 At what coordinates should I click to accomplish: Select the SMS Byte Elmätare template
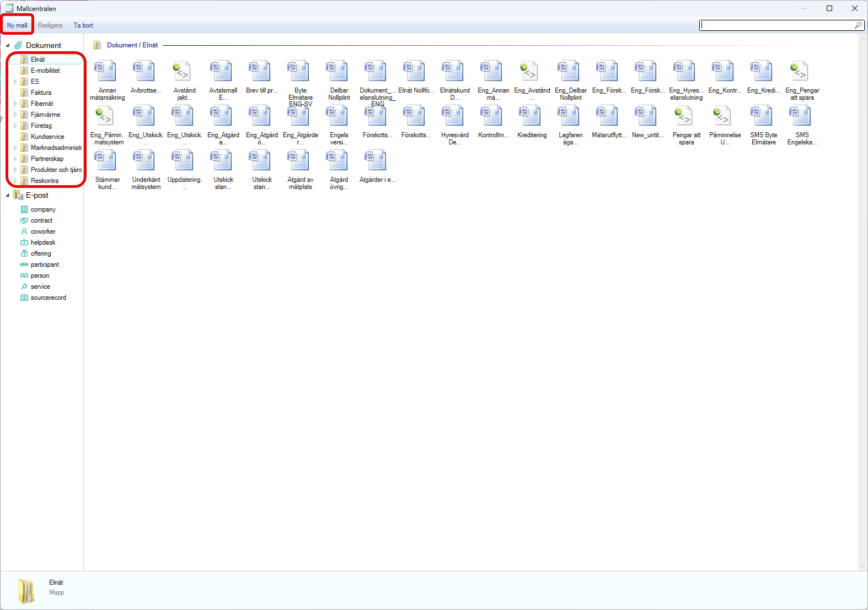point(762,117)
